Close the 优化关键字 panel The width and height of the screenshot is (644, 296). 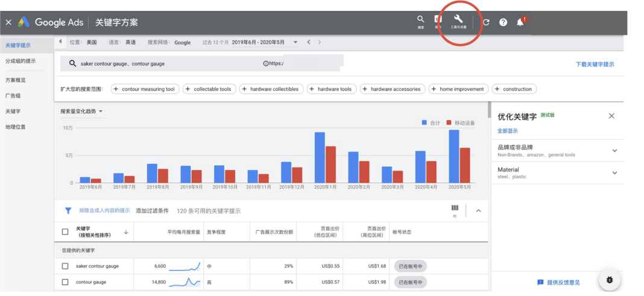click(611, 116)
